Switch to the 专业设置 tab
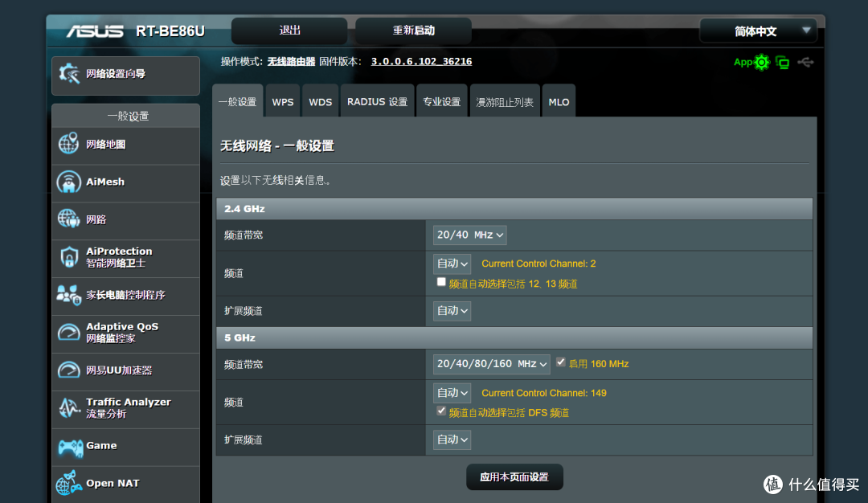Viewport: 868px width, 503px height. click(x=441, y=102)
